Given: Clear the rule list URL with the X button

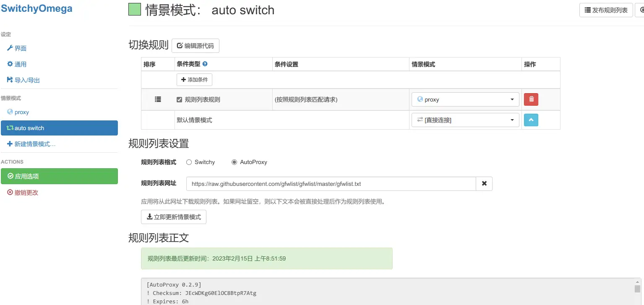Looking at the screenshot, I should 484,183.
